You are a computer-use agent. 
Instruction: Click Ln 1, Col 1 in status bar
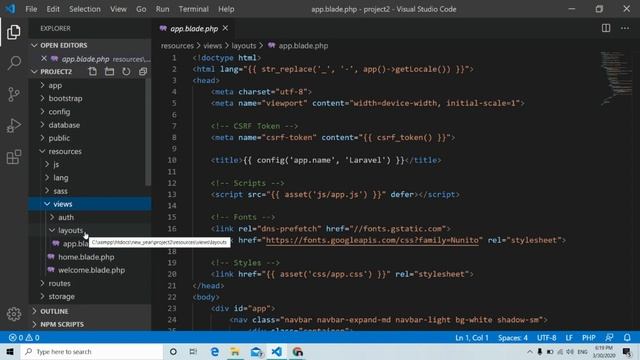point(472,338)
